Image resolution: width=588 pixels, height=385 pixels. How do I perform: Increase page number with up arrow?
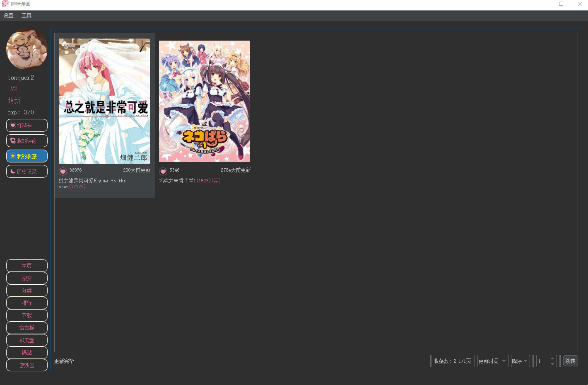552,358
